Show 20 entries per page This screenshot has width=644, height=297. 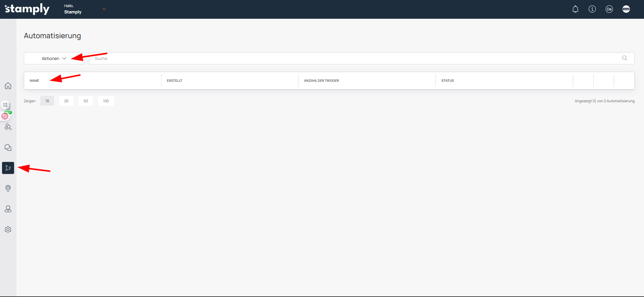[66, 101]
